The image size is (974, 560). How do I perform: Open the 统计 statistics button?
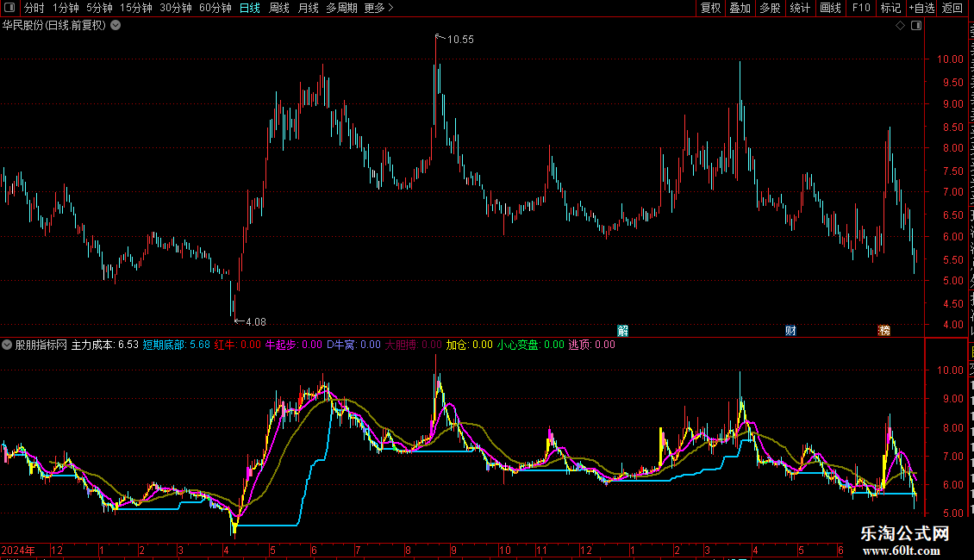[x=799, y=8]
